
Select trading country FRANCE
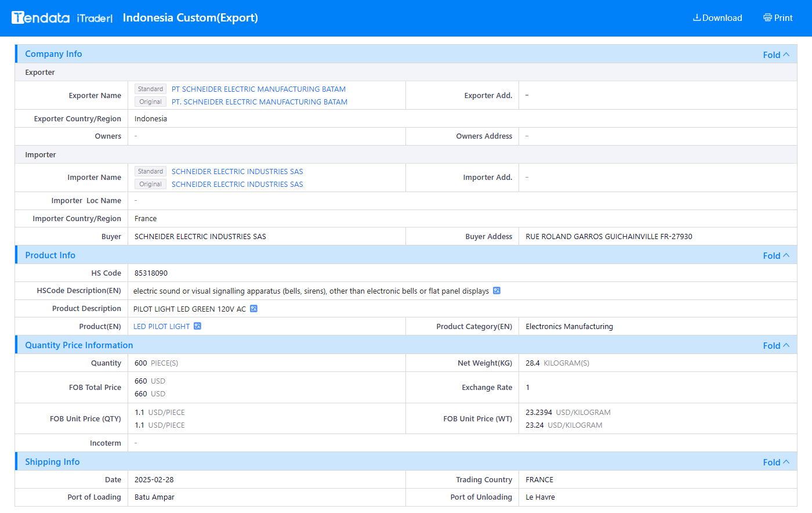coord(539,479)
